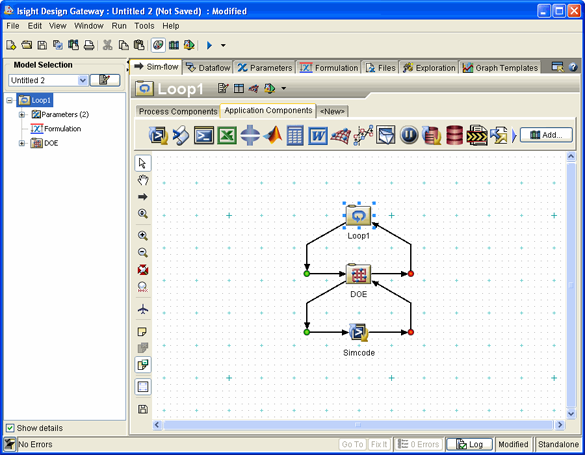
Task: Select the Excel application component icon
Action: [x=227, y=135]
